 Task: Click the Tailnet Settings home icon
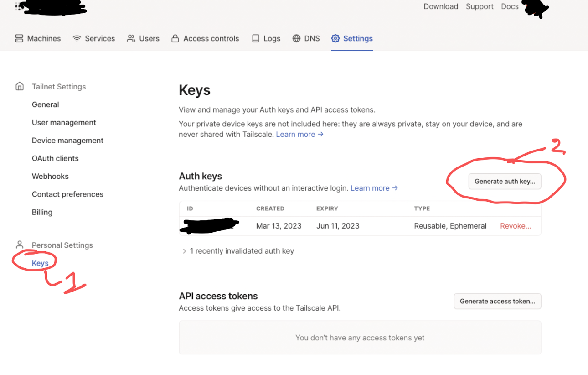(x=20, y=86)
